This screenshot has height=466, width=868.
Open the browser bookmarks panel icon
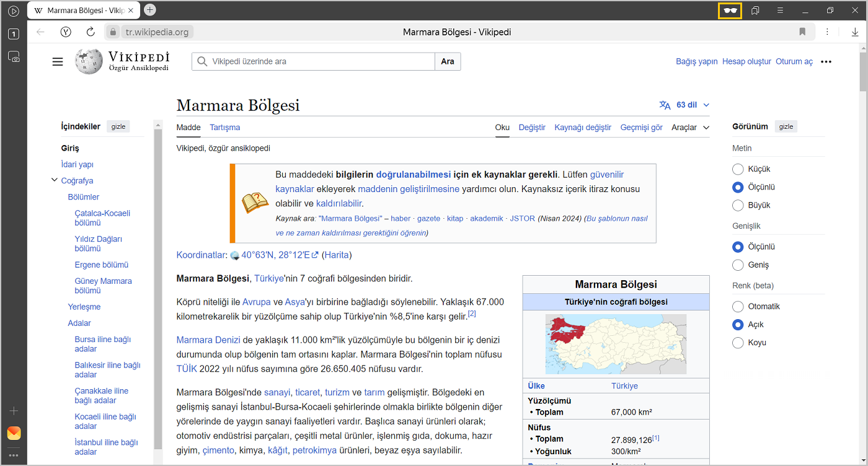755,11
